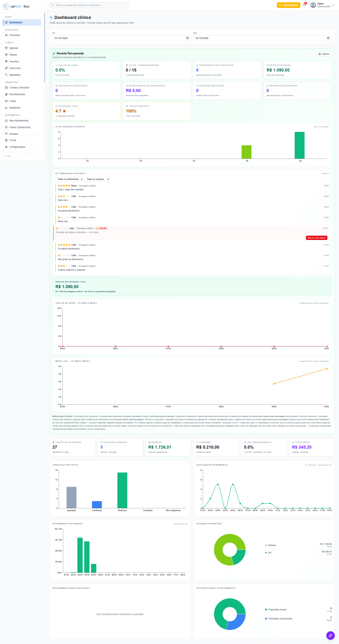
Task: Click the Ticket Médio R$ 345,20 value
Action: (302, 447)
